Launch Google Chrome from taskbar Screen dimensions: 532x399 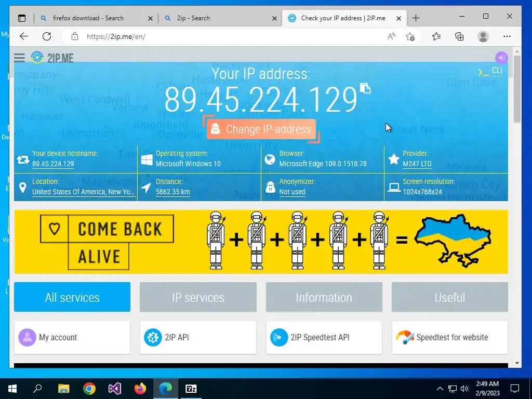pyautogui.click(x=89, y=389)
